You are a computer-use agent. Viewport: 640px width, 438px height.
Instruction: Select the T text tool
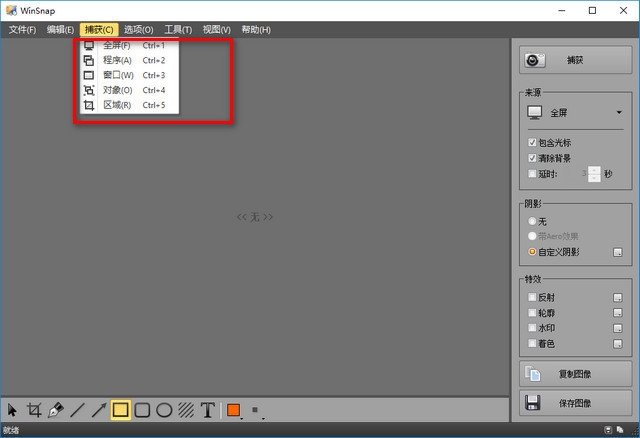[208, 410]
